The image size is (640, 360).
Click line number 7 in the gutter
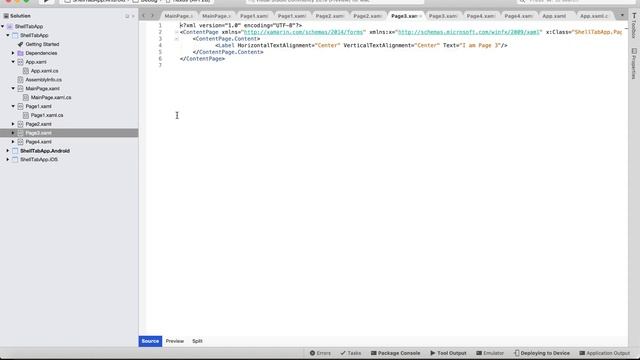[x=160, y=65]
